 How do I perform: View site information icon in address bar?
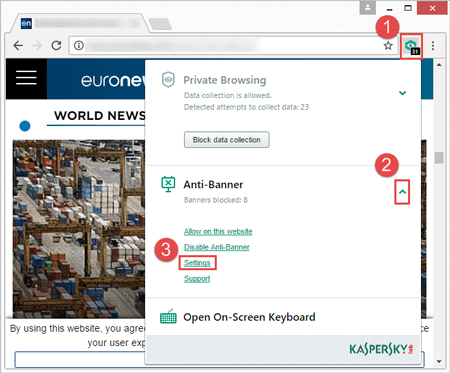(x=79, y=45)
